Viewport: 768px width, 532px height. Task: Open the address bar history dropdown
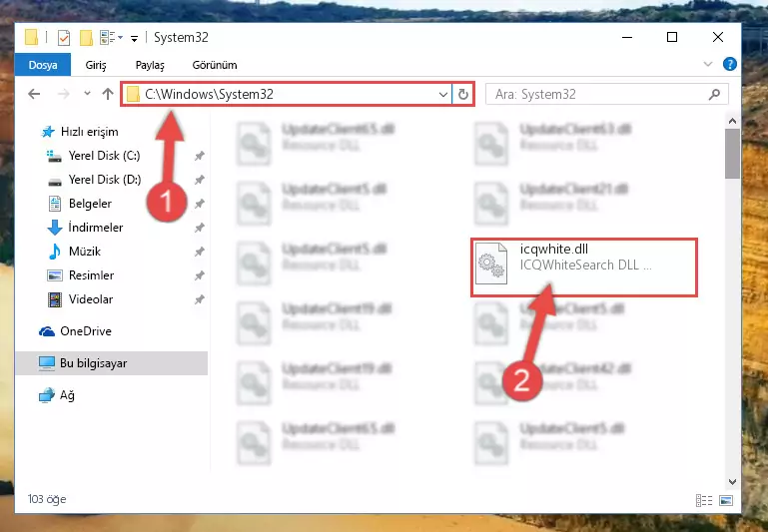[x=443, y=94]
